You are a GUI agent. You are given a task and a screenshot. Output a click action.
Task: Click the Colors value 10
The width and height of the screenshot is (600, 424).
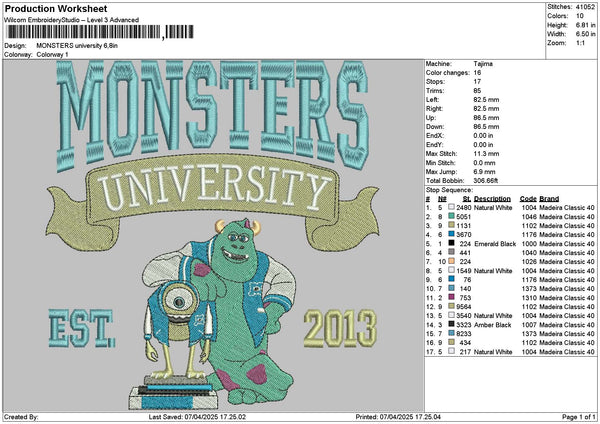(580, 16)
